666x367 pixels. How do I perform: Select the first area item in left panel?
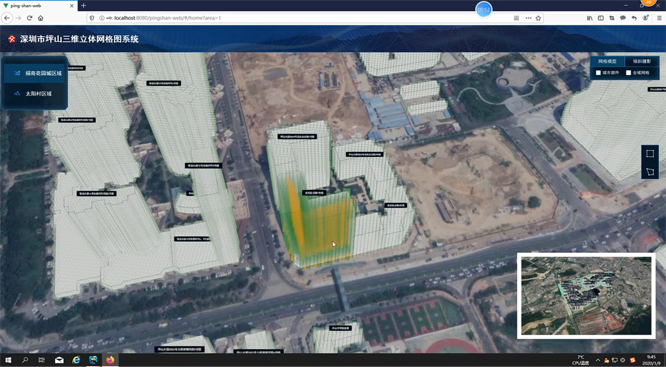coord(34,73)
